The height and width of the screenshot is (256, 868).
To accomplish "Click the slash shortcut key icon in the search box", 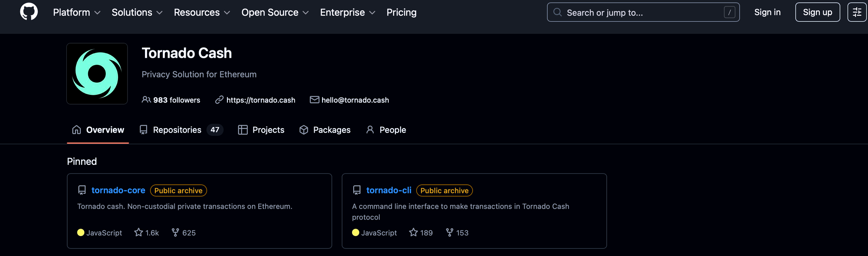I will (x=729, y=13).
